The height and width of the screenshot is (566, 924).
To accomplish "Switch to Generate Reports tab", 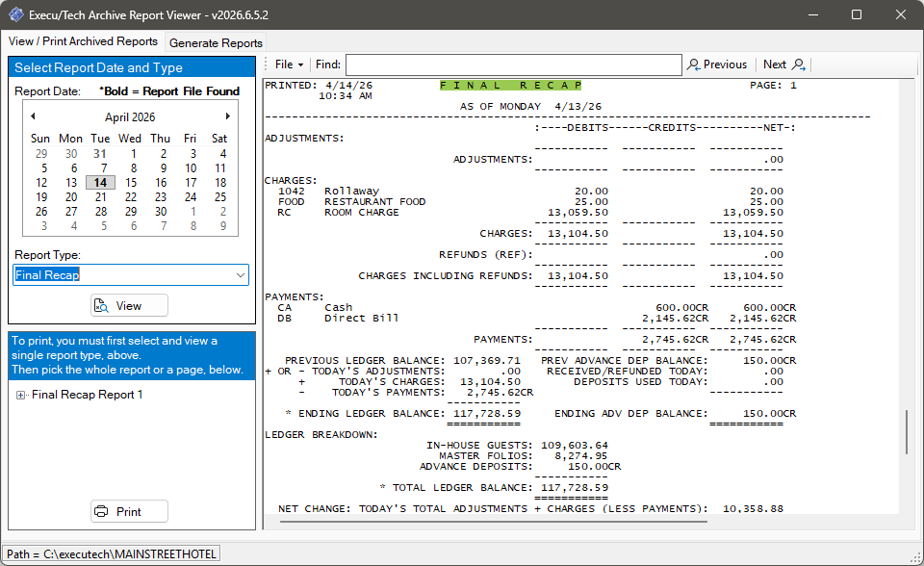I will coord(216,43).
